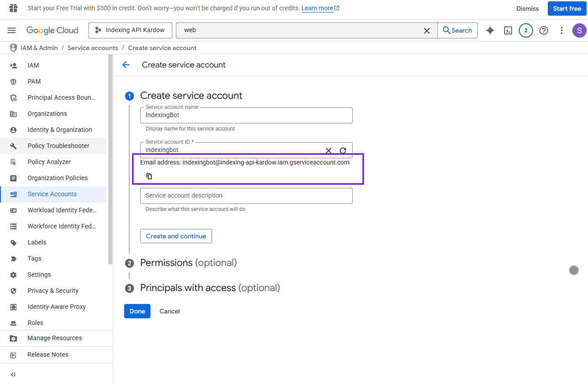This screenshot has width=588, height=384.
Task: Open Policy Troubleshooter in the sidebar
Action: click(58, 146)
